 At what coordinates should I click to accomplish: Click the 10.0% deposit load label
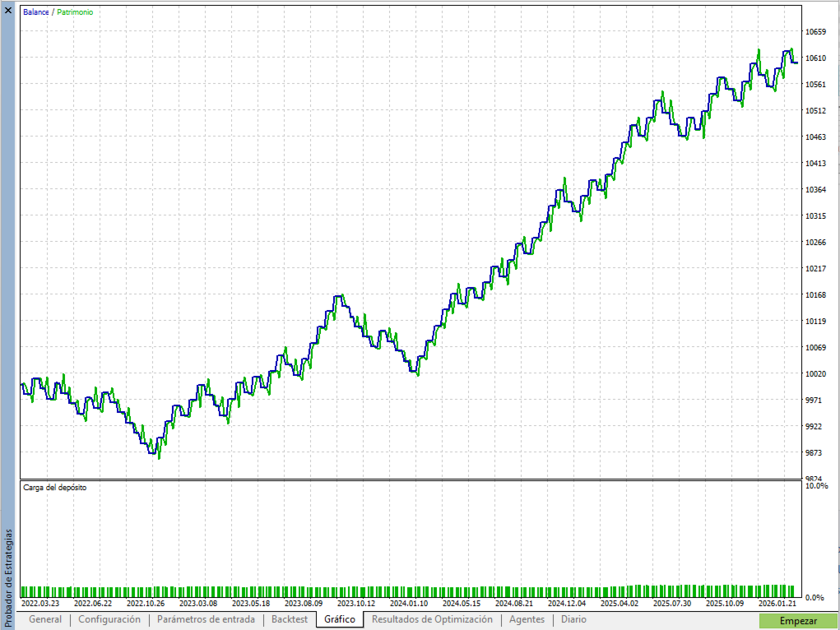coord(816,485)
